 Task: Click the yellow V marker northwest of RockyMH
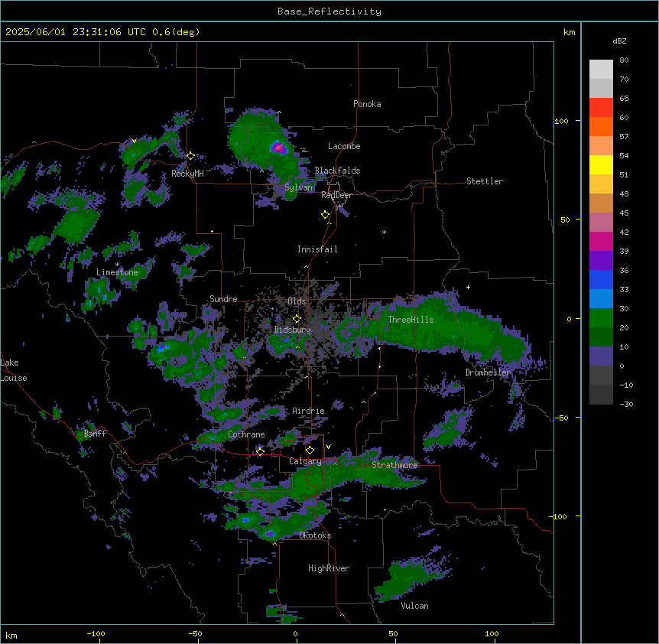tap(134, 141)
